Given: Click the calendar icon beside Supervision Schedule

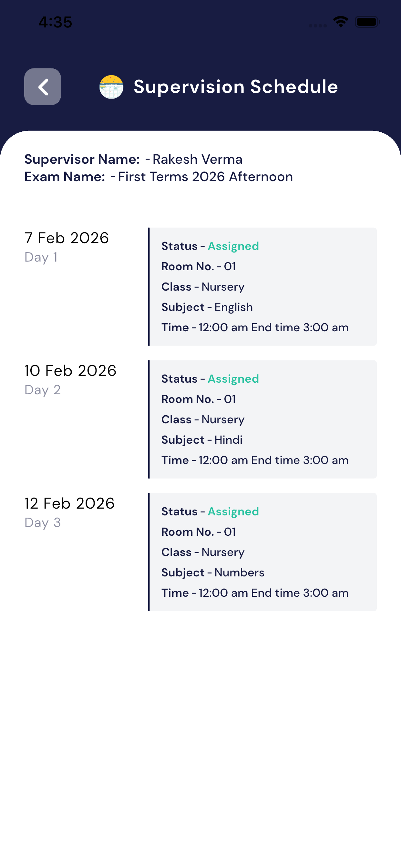Looking at the screenshot, I should pyautogui.click(x=111, y=87).
